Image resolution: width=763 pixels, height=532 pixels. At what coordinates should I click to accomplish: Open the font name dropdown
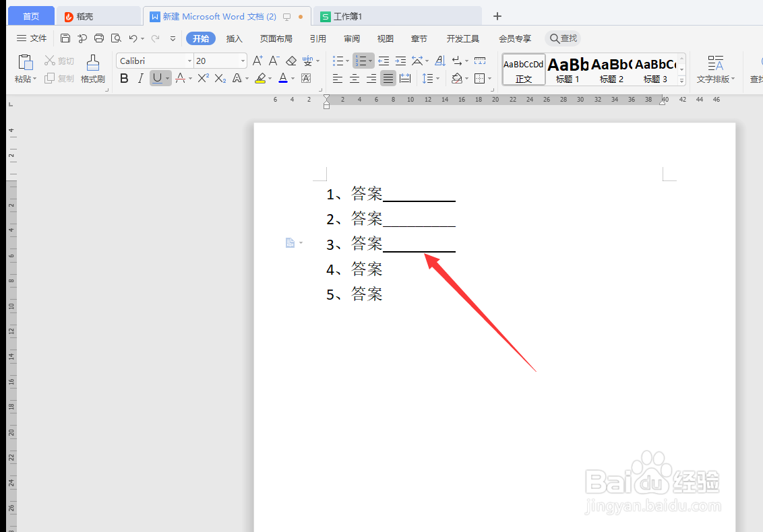[190, 61]
